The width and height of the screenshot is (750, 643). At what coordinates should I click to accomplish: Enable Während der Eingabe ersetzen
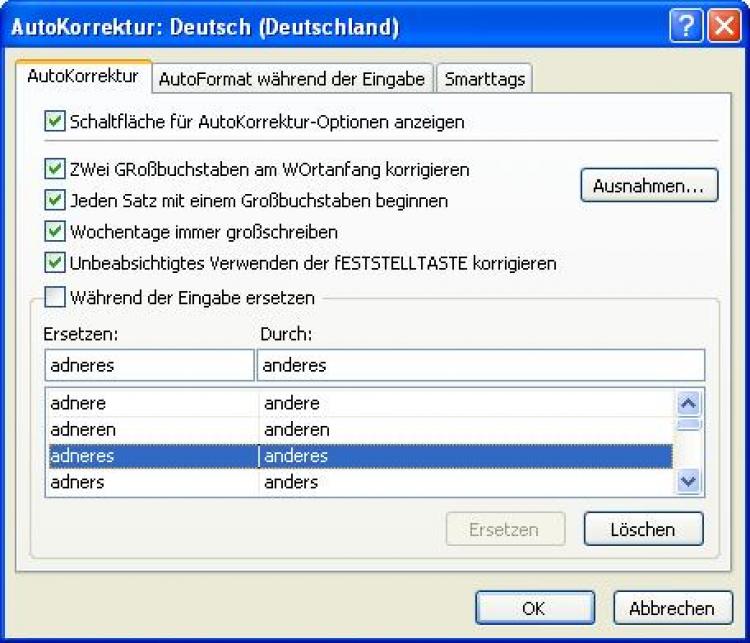pyautogui.click(x=55, y=297)
